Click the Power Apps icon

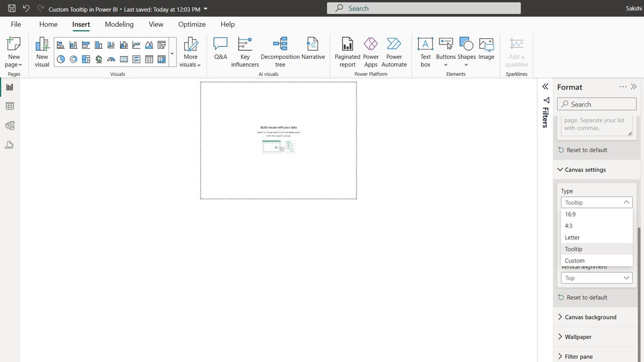click(371, 52)
